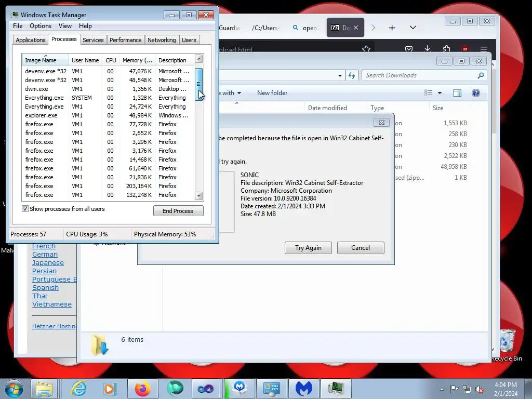The height and width of the screenshot is (399, 532).
Task: Open the Vietnamese language link
Action: click(x=52, y=304)
